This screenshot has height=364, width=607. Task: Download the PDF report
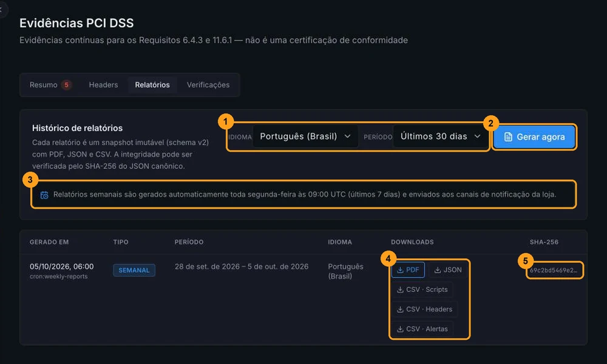coord(408,270)
